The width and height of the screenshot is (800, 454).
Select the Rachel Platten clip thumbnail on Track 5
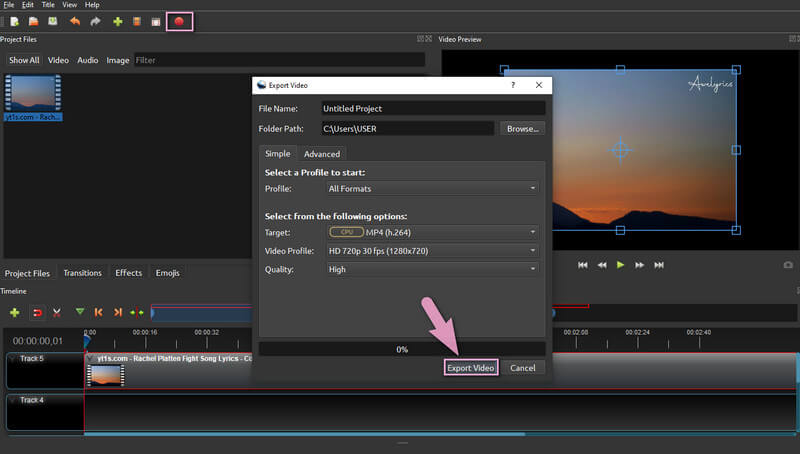coord(105,376)
